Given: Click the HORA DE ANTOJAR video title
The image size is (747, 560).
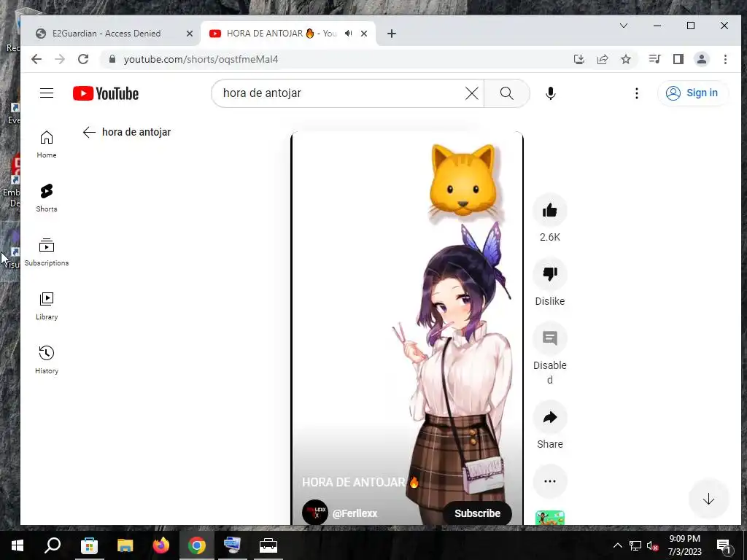Looking at the screenshot, I should [360, 483].
